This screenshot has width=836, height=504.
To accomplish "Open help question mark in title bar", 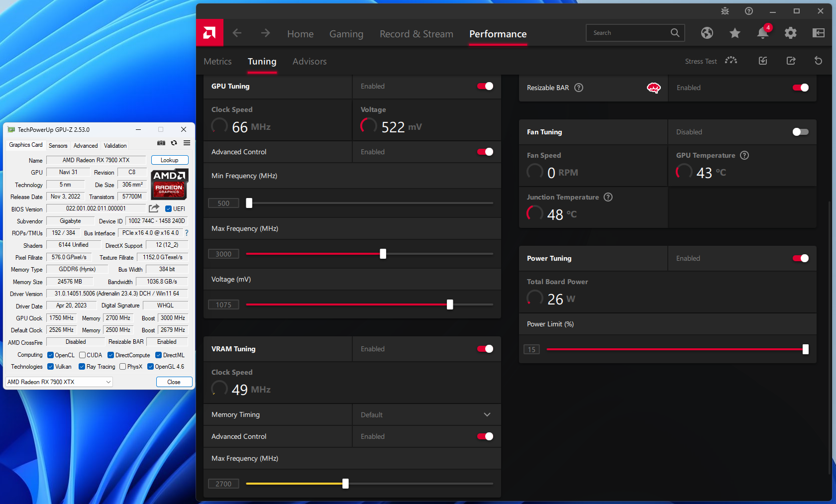I will click(748, 11).
